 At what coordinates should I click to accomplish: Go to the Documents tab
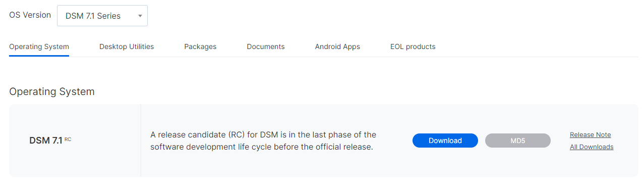pos(266,47)
